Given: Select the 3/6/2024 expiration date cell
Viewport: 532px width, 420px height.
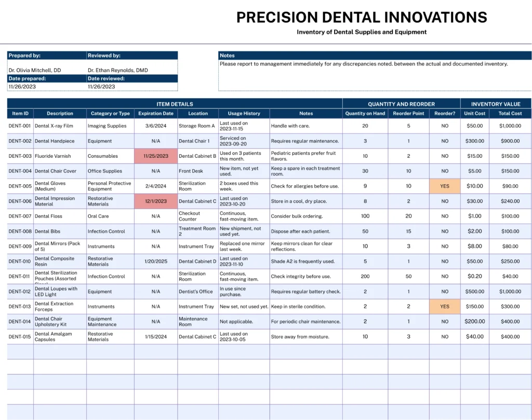Looking at the screenshot, I should 156,126.
